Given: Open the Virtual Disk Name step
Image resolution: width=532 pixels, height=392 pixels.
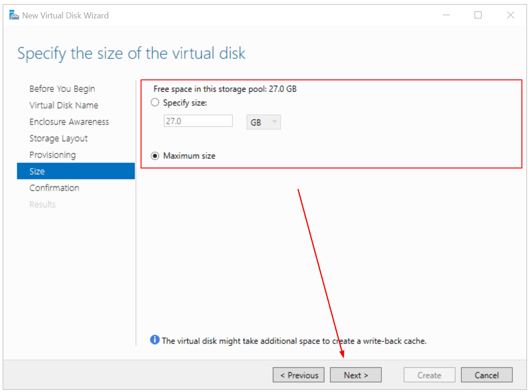Looking at the screenshot, I should coord(64,105).
